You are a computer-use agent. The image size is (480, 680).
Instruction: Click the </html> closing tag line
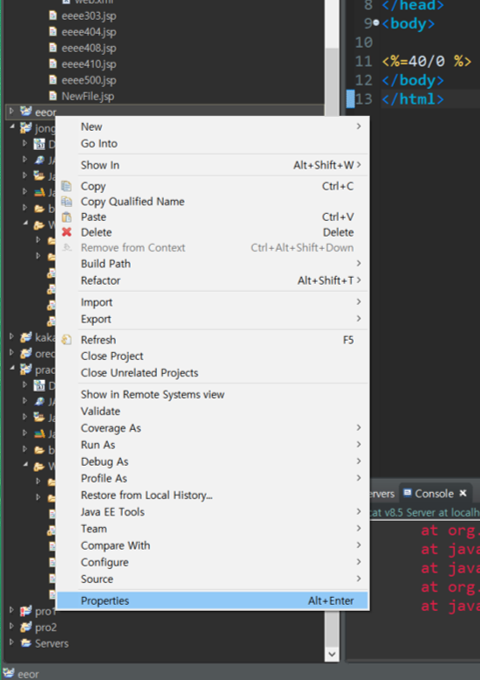(x=412, y=99)
